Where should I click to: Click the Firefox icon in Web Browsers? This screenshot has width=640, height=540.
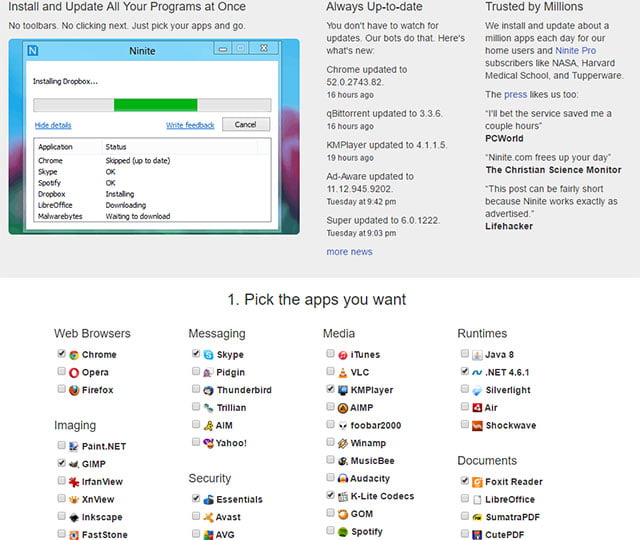pos(75,390)
